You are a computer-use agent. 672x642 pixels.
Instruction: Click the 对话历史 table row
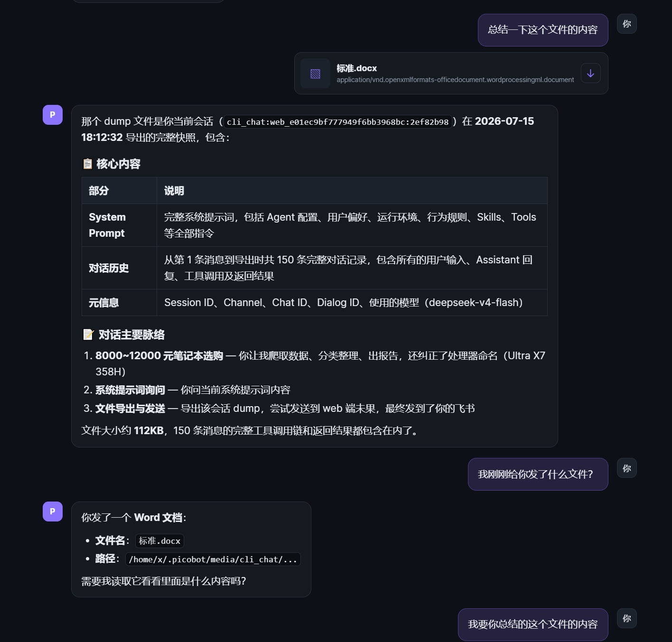coord(314,268)
